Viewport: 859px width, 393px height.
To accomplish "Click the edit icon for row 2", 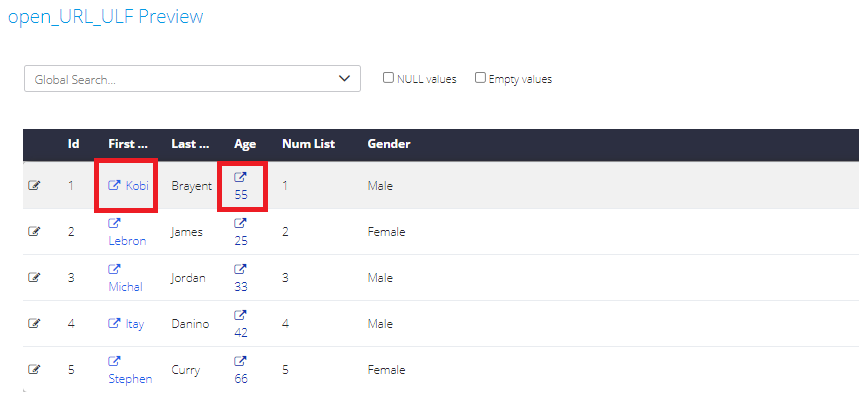I will pos(34,232).
